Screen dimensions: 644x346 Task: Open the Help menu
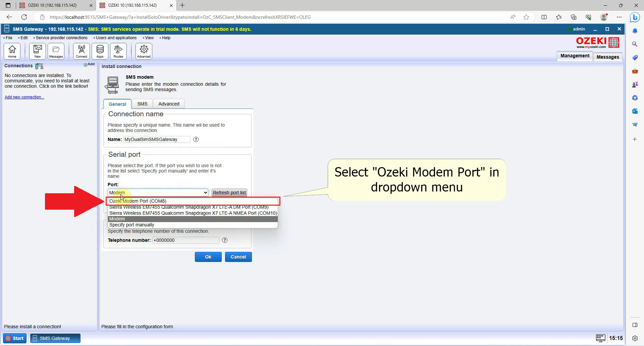[166, 38]
